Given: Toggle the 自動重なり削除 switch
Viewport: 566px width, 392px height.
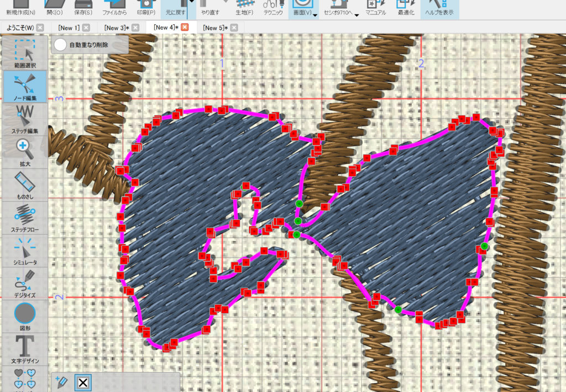Looking at the screenshot, I should (60, 45).
